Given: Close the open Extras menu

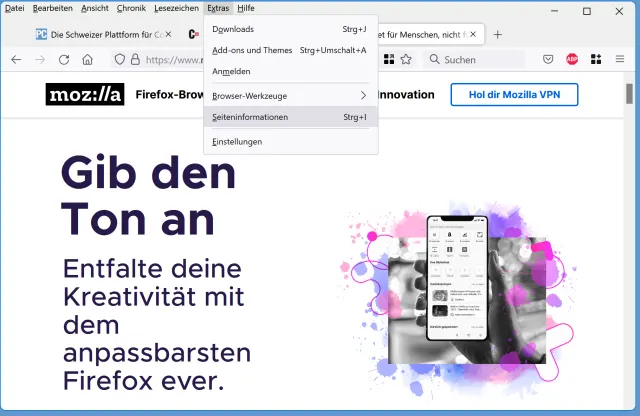Looking at the screenshot, I should click(218, 8).
